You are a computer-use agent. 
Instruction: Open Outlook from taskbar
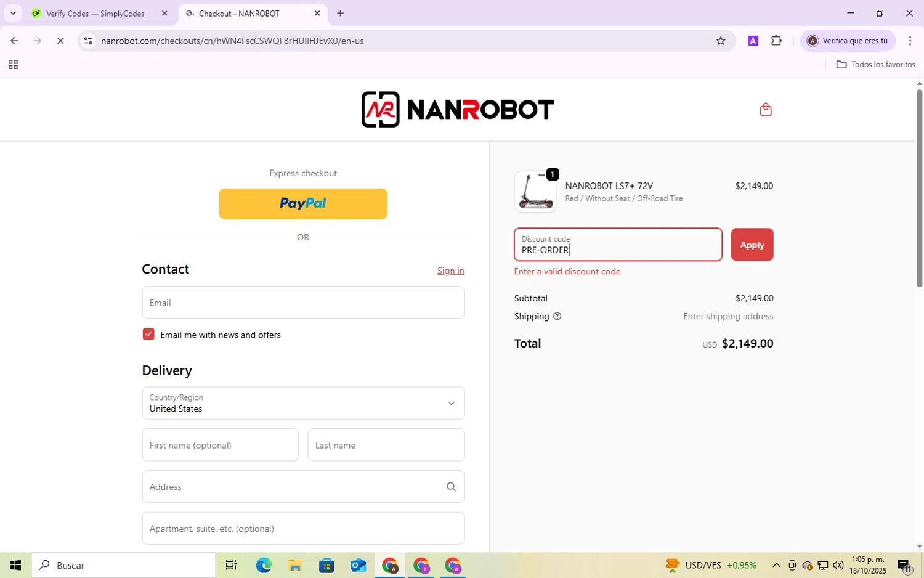click(358, 565)
